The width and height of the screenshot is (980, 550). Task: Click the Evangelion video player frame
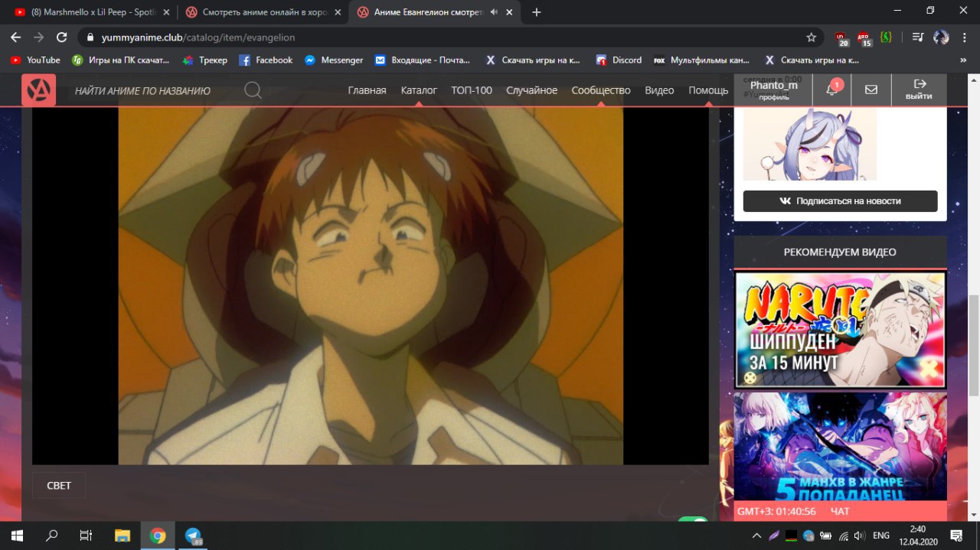click(371, 285)
